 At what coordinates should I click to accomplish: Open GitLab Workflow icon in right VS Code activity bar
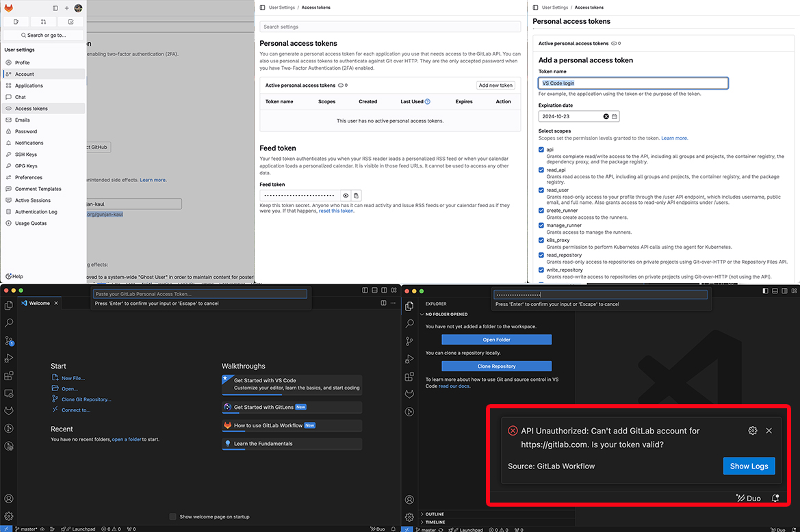pyautogui.click(x=409, y=394)
